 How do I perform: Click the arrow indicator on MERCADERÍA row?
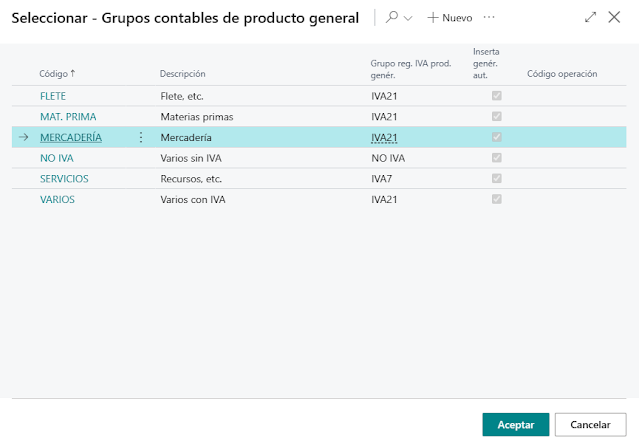(24, 137)
